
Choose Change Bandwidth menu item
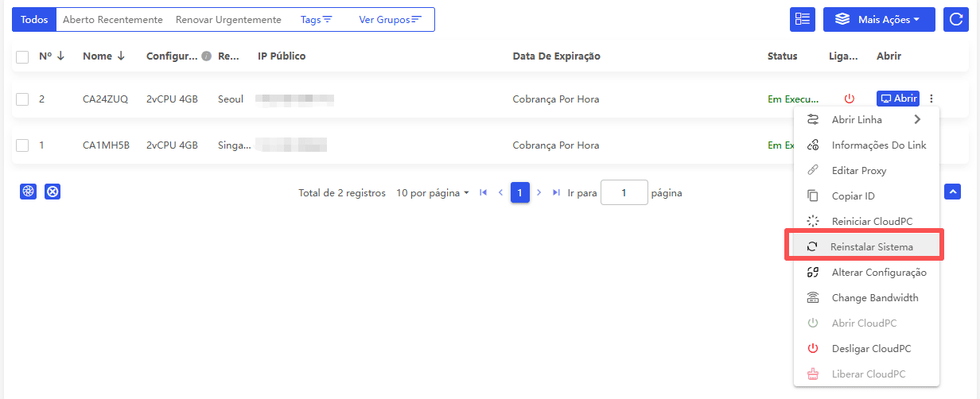point(867,298)
